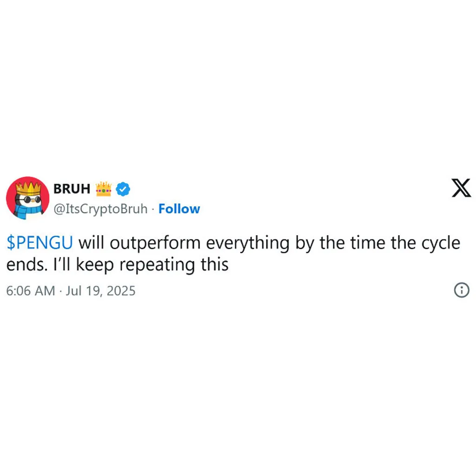
Task: Click the word 'this' ending the tweet
Action: (215, 264)
